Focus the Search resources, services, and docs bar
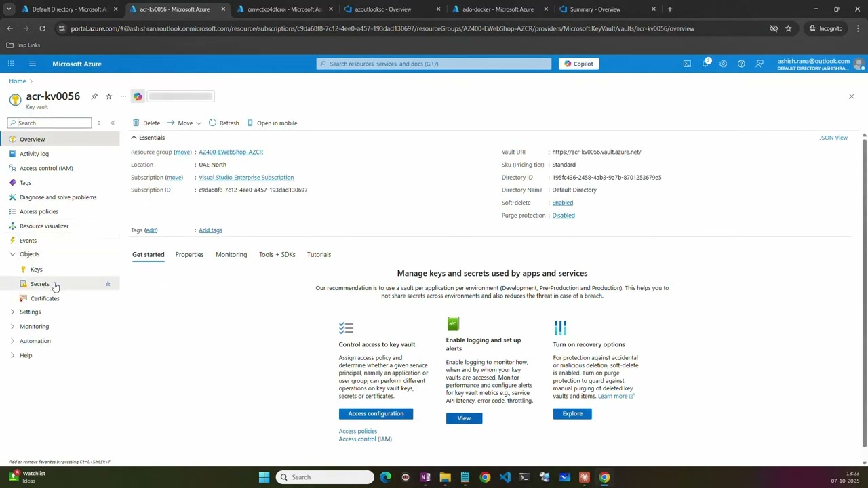 tap(434, 64)
